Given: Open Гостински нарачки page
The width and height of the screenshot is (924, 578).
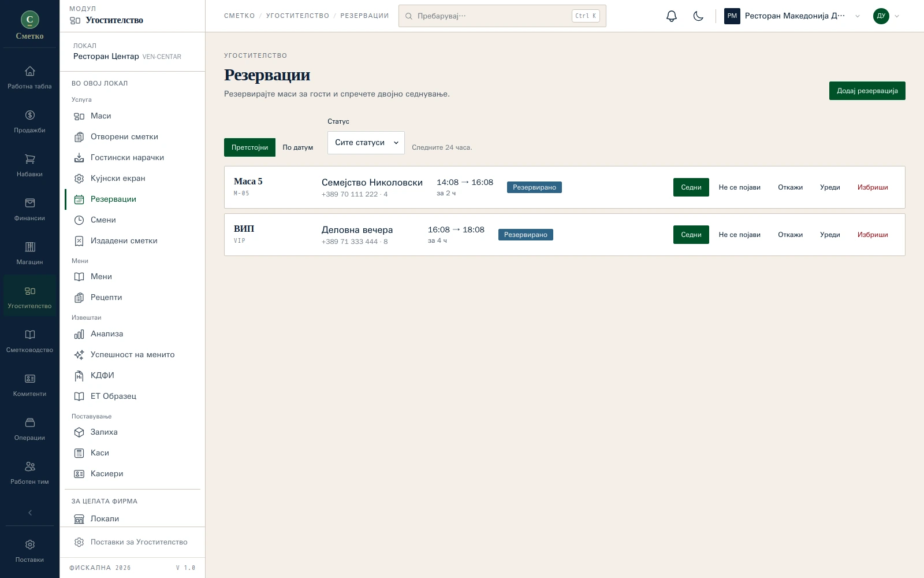Looking at the screenshot, I should coord(133,158).
